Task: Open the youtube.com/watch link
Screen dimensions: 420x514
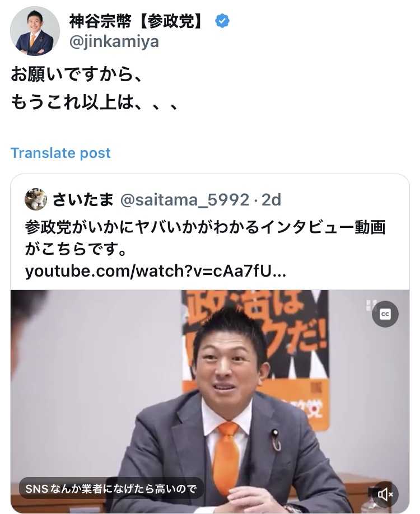Action: [x=156, y=272]
